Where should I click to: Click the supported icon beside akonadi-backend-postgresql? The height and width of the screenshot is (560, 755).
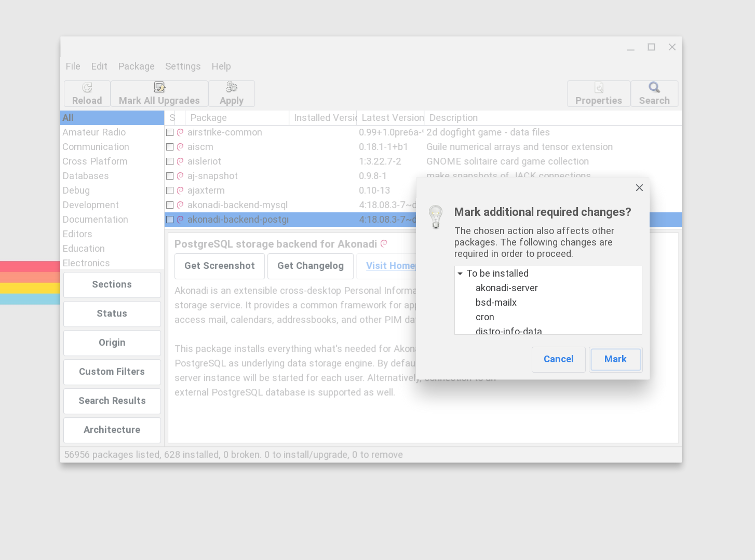point(180,220)
